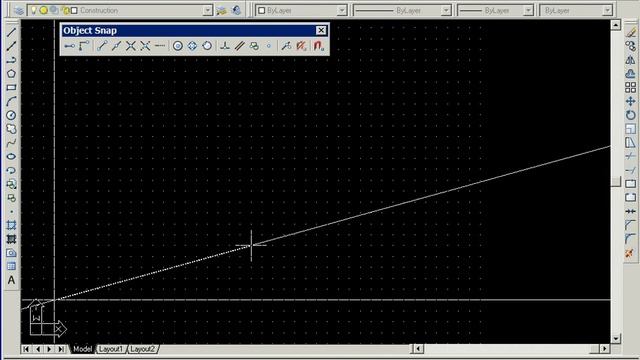This screenshot has width=640, height=360.
Task: Select the Region tool
Action: point(11,253)
